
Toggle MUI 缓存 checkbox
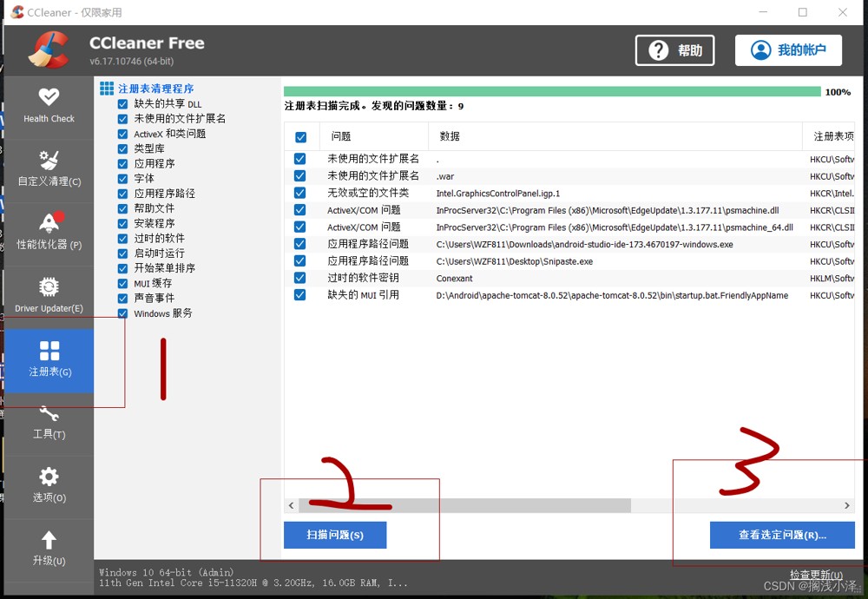point(123,284)
